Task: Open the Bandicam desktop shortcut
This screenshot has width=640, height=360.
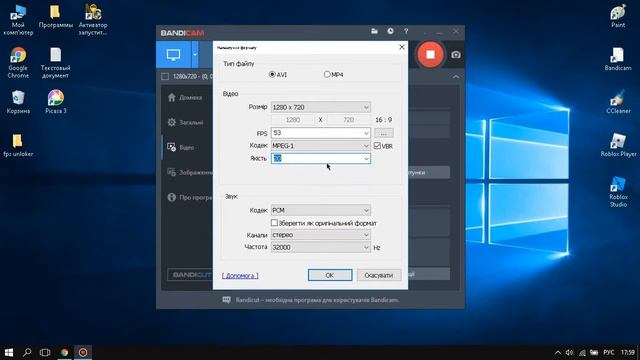Action: coord(618,59)
